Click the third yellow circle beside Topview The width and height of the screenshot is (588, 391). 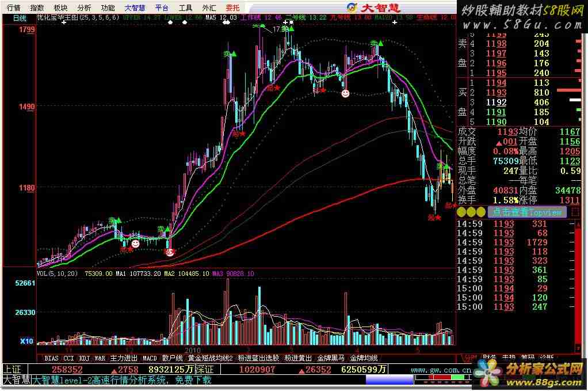[x=481, y=212]
